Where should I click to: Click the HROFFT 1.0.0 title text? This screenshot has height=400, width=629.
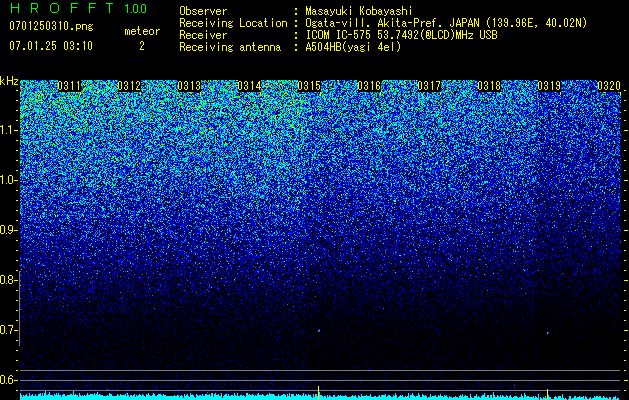pos(78,8)
